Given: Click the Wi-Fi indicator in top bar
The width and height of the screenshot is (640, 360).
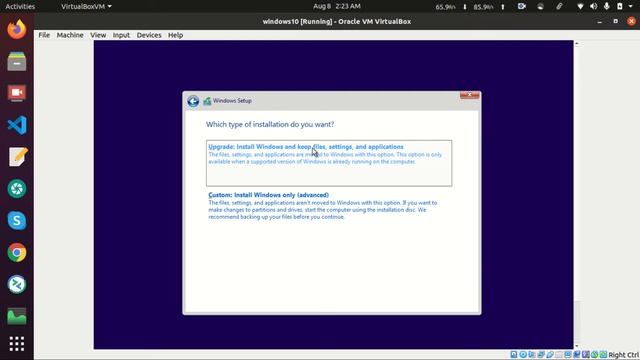Looking at the screenshot, I should click(x=580, y=6).
